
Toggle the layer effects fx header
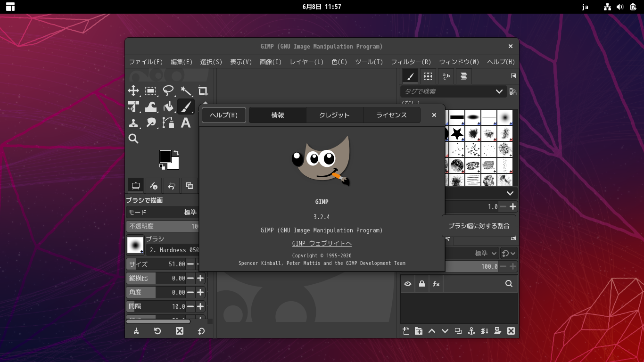pyautogui.click(x=436, y=284)
